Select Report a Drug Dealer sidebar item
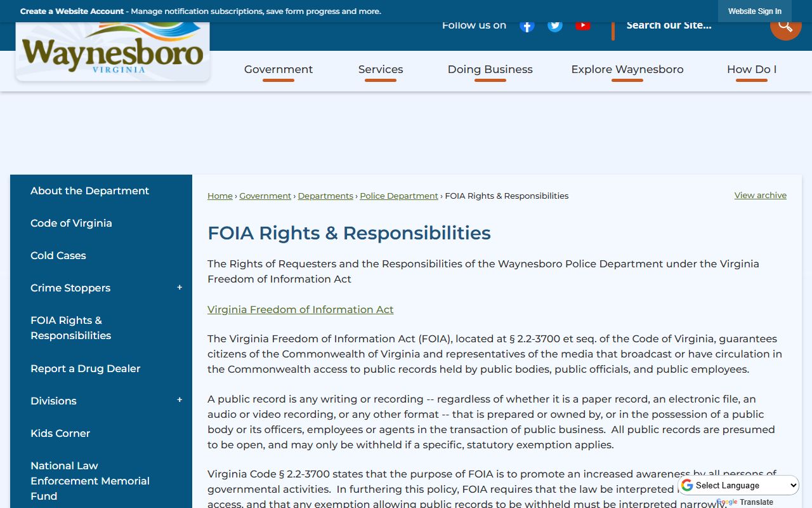This screenshot has height=508, width=812. click(85, 368)
